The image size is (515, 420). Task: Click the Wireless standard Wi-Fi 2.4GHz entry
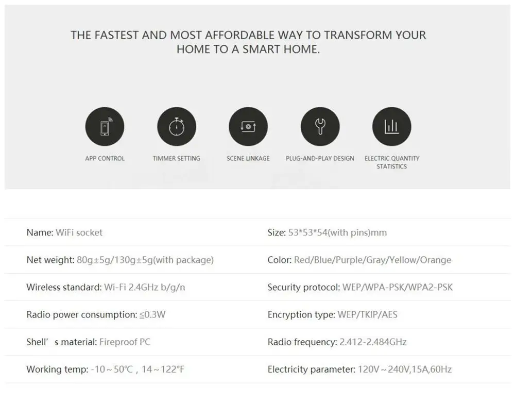click(x=106, y=287)
